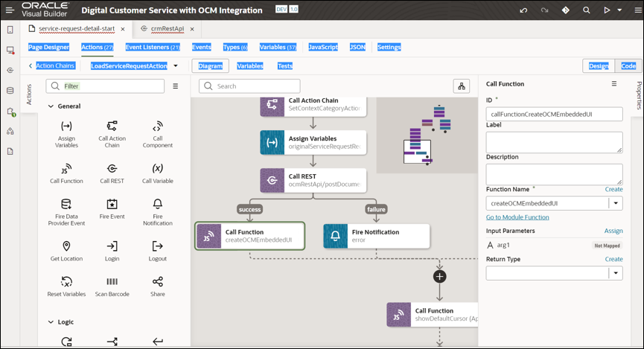Open the Source View document icon in navigator

(x=10, y=152)
